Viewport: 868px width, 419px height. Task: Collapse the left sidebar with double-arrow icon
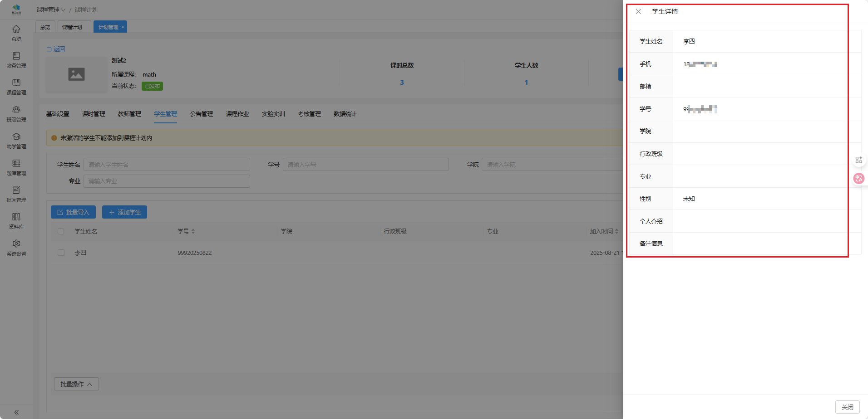16,412
